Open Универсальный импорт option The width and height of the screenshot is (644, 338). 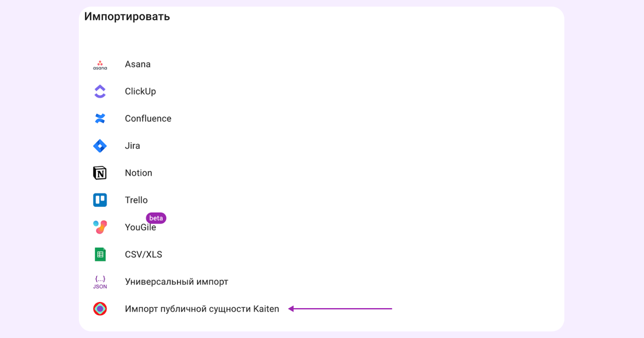(x=176, y=282)
